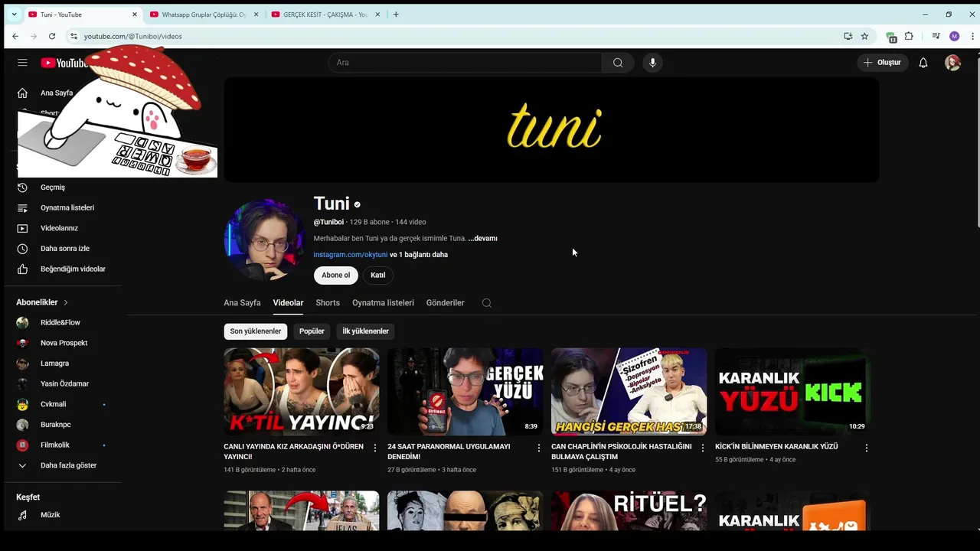Image resolution: width=980 pixels, height=551 pixels.
Task: Open options for KICK'İN KARANLIK YÜZÜ video
Action: click(x=867, y=448)
